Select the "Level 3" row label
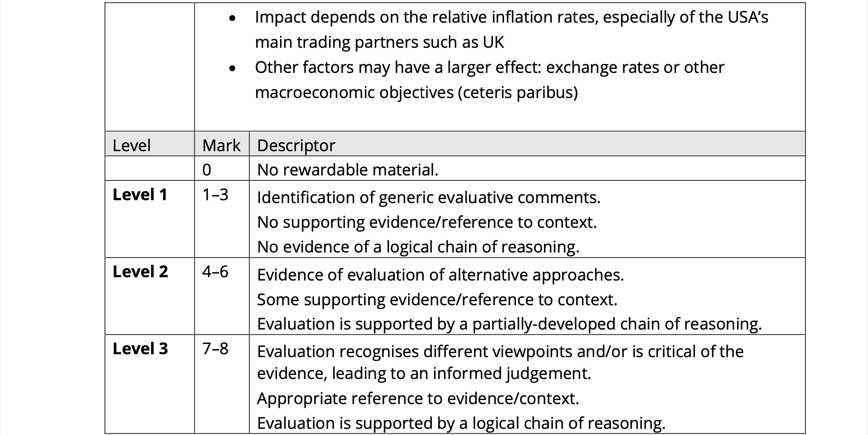 [140, 349]
